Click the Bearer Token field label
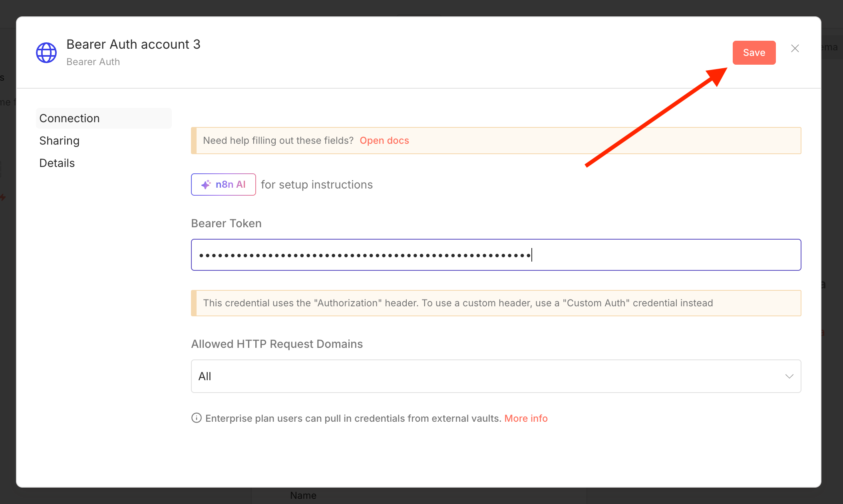This screenshot has height=504, width=843. (x=226, y=223)
